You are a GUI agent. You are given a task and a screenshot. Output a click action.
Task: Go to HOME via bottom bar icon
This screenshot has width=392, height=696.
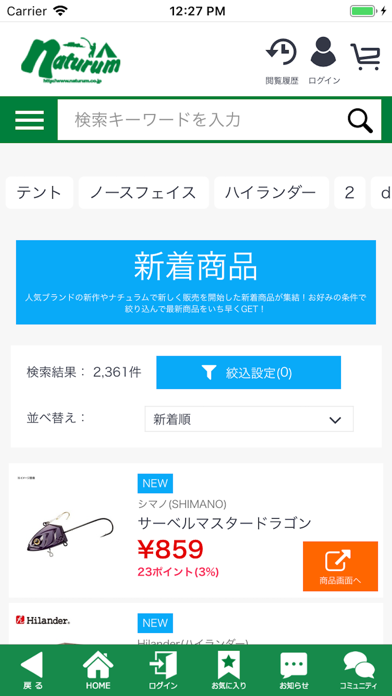(98, 670)
